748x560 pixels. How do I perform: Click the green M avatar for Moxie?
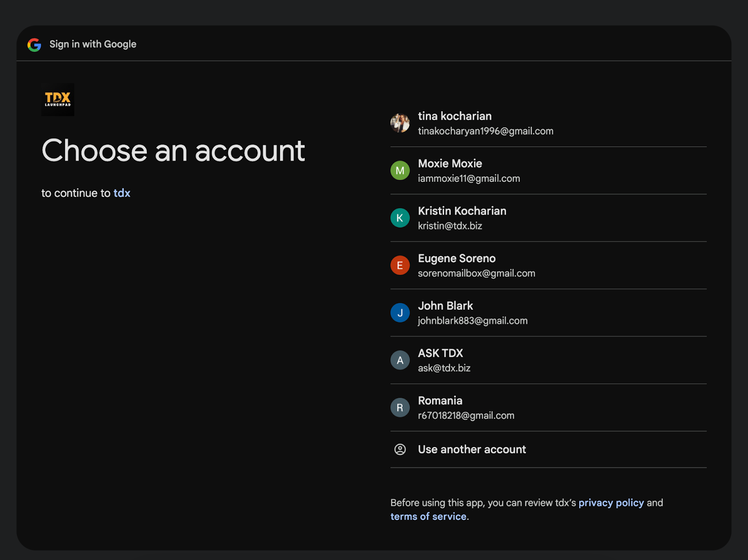[x=400, y=171]
